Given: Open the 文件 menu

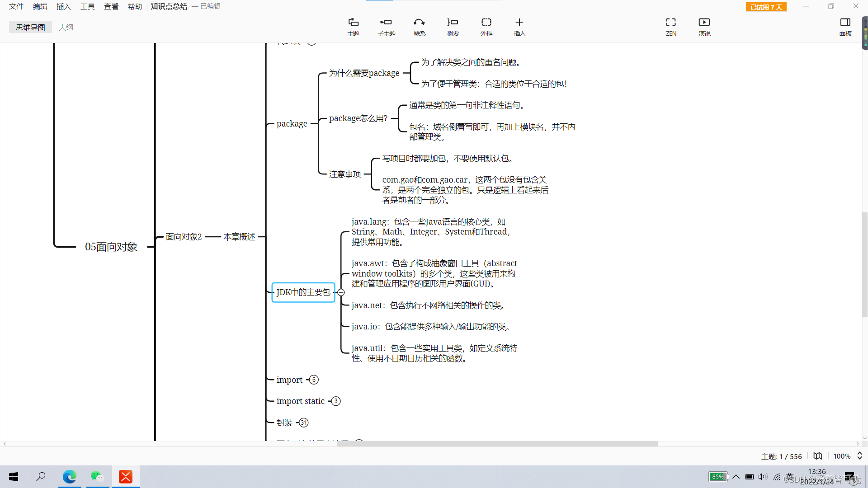Looking at the screenshot, I should click(x=16, y=6).
